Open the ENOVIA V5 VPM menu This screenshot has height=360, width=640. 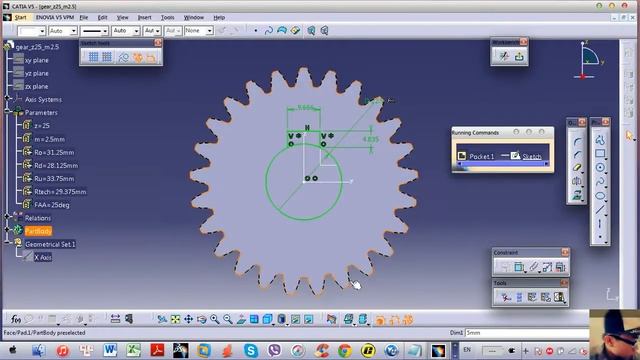[x=55, y=18]
